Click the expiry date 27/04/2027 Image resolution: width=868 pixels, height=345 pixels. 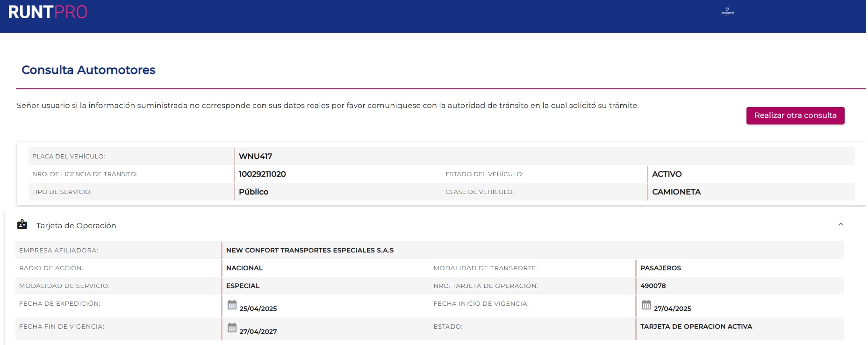[x=258, y=331]
